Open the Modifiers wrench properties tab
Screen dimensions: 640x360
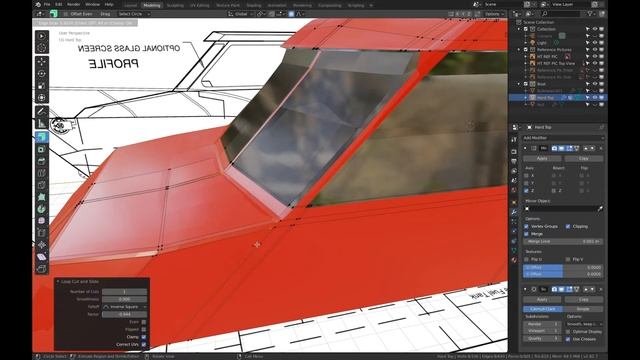[514, 212]
